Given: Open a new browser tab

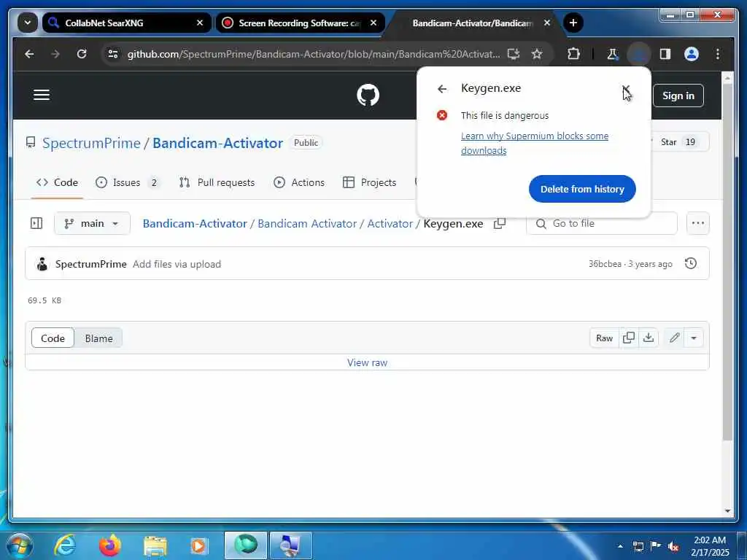Looking at the screenshot, I should pyautogui.click(x=573, y=23).
